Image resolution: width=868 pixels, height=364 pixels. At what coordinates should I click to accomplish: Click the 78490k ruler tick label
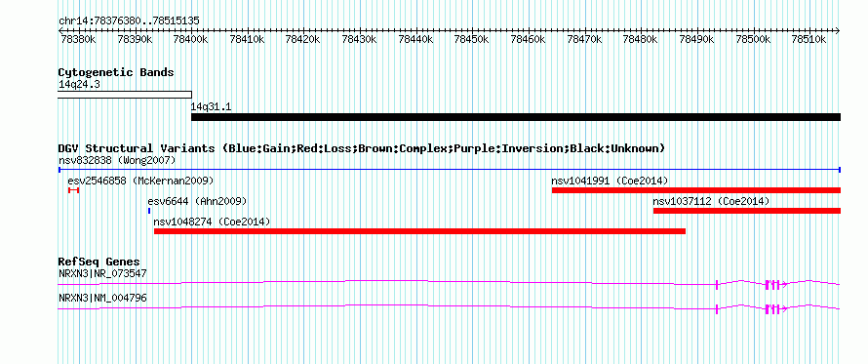tap(697, 39)
